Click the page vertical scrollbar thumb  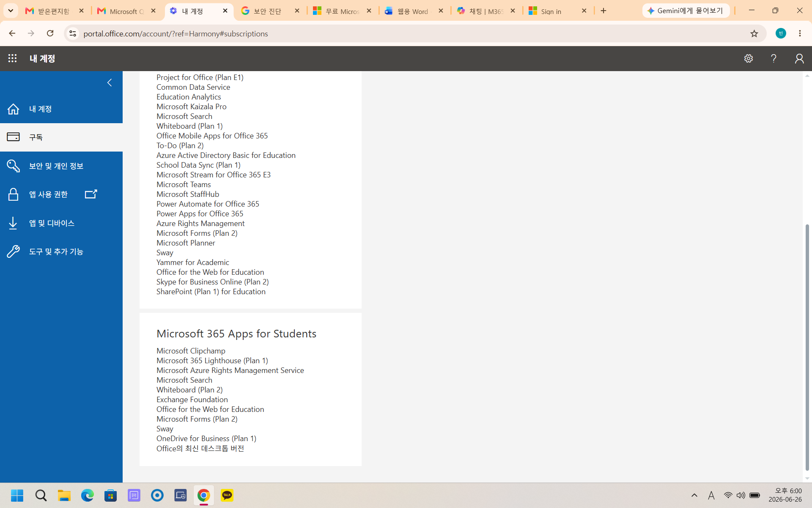(x=807, y=347)
